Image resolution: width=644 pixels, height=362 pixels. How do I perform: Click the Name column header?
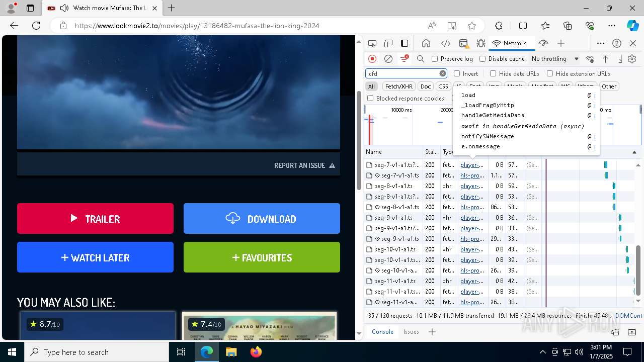393,152
